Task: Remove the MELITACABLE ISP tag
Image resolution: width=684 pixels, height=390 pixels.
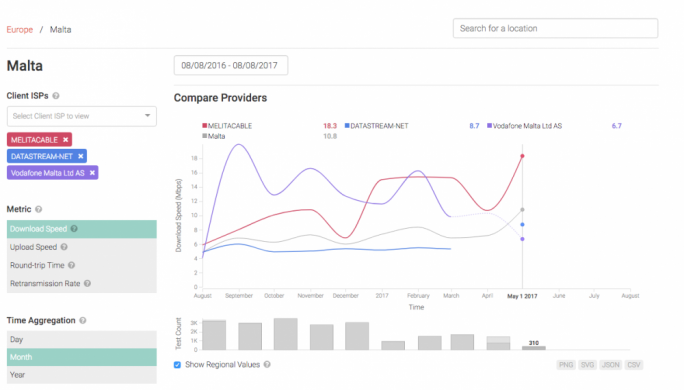Action: (65, 140)
